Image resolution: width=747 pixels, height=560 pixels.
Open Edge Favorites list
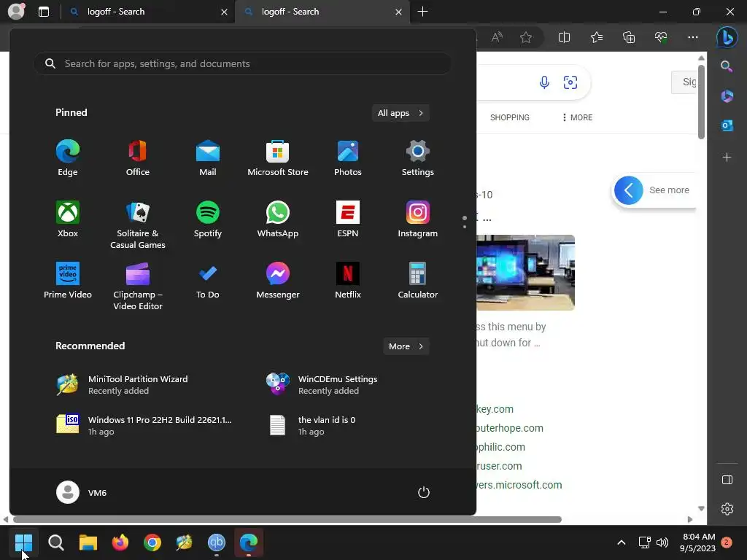(x=597, y=37)
